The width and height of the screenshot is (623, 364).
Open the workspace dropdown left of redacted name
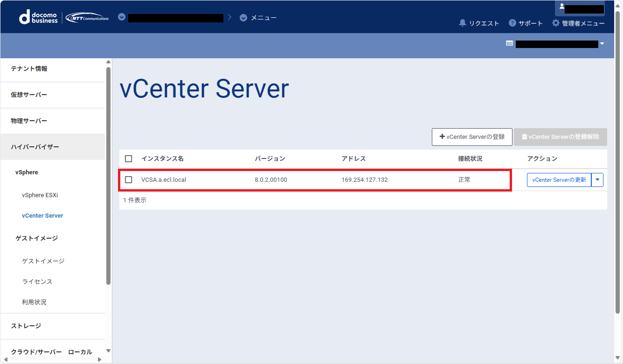pyautogui.click(x=122, y=17)
